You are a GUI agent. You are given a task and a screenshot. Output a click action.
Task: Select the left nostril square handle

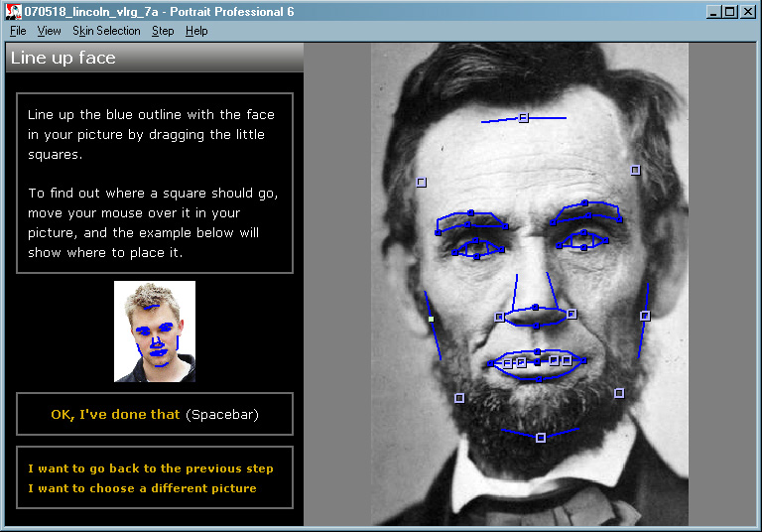499,318
